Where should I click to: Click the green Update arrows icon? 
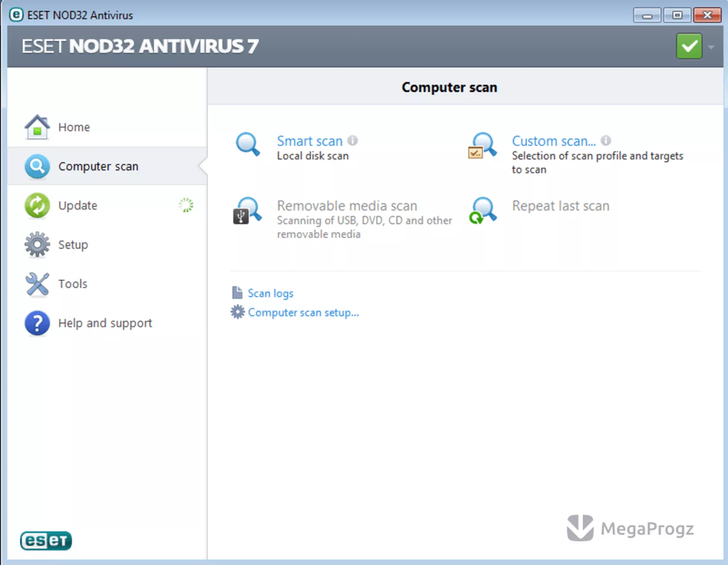37,205
